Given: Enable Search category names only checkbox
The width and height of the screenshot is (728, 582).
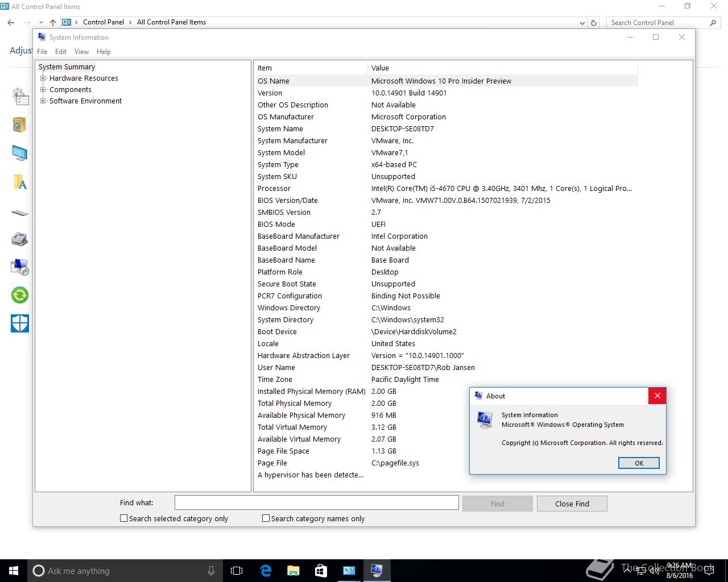Looking at the screenshot, I should 266,518.
